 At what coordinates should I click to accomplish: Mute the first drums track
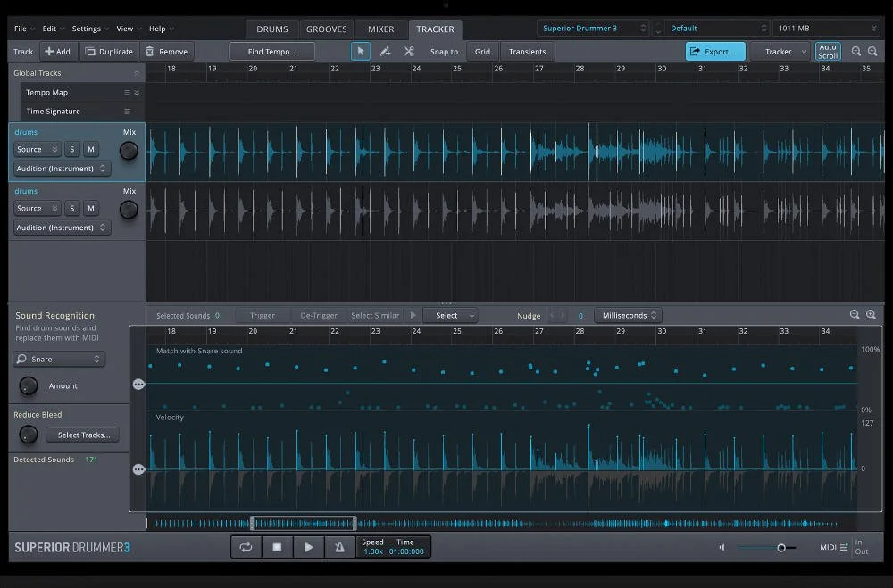[x=91, y=149]
